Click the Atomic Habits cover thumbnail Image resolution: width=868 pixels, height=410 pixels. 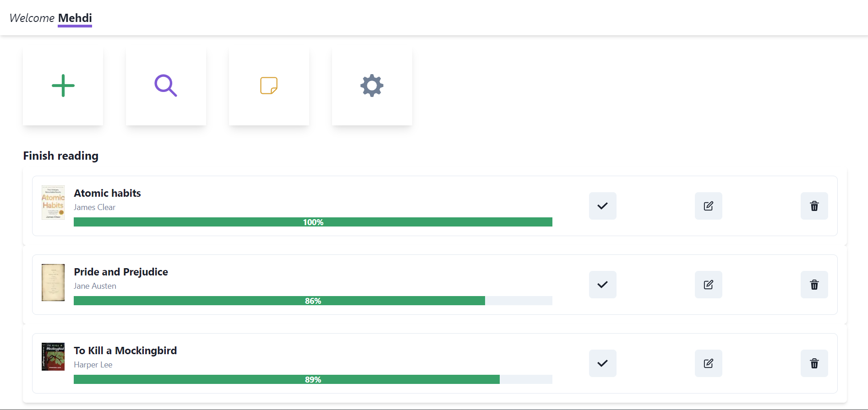(53, 202)
